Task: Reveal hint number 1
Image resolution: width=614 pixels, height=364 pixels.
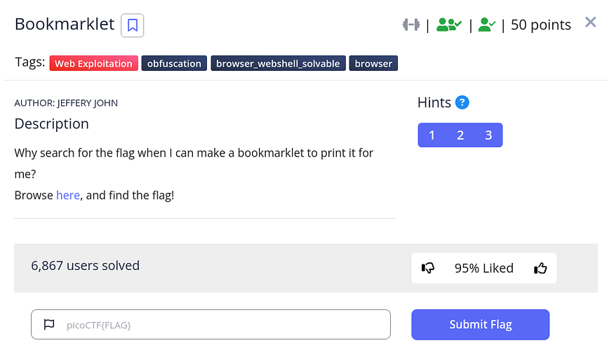Action: 432,135
